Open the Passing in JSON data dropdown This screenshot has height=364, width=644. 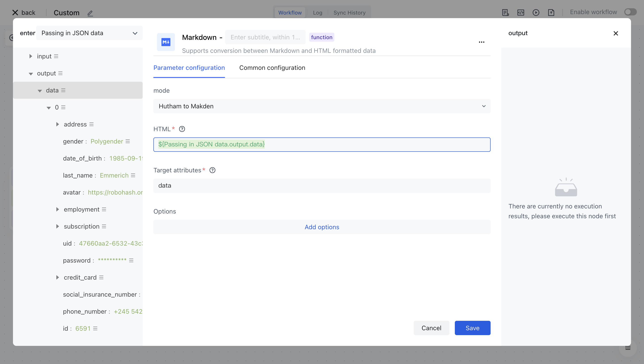tap(89, 33)
